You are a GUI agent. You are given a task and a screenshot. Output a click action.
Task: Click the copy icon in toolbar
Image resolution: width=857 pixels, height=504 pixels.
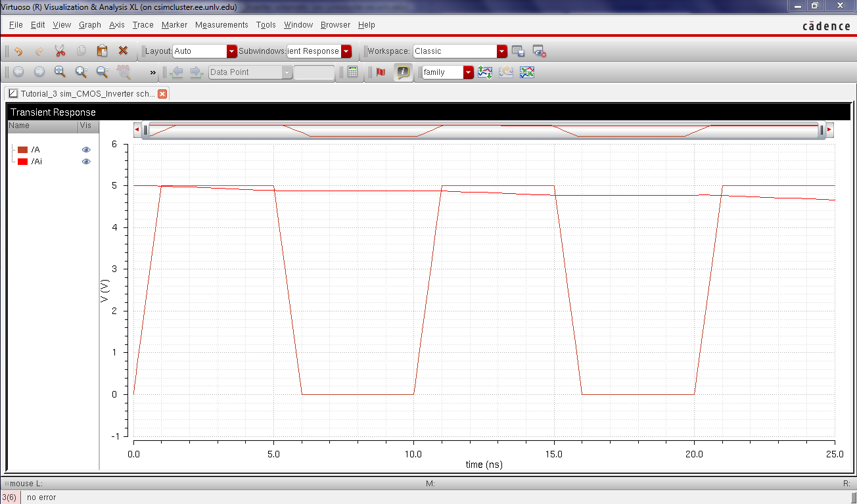coord(81,51)
